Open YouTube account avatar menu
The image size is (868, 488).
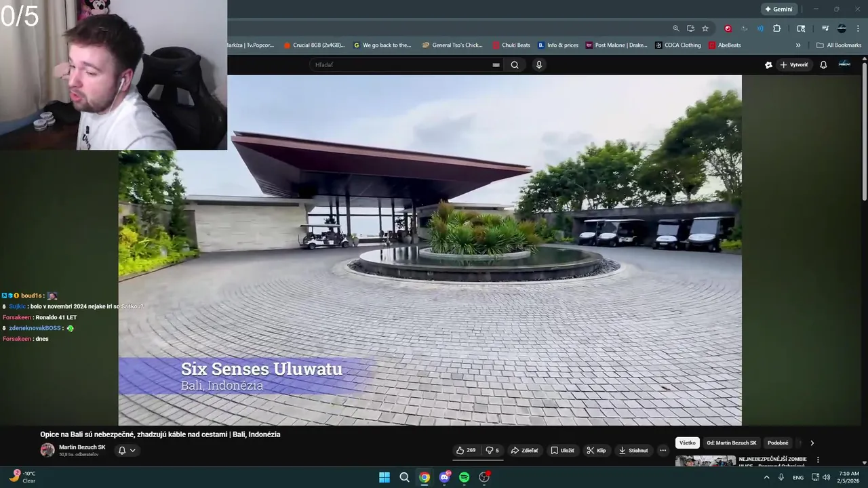[x=844, y=64]
